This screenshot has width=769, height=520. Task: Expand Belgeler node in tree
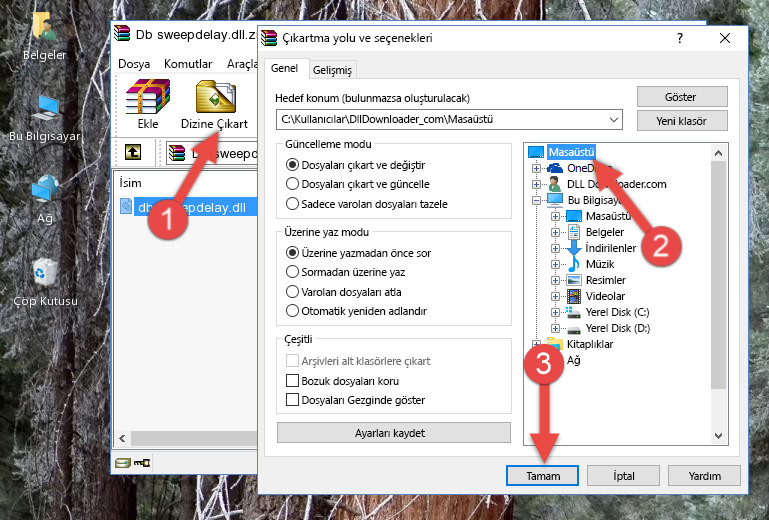[555, 233]
